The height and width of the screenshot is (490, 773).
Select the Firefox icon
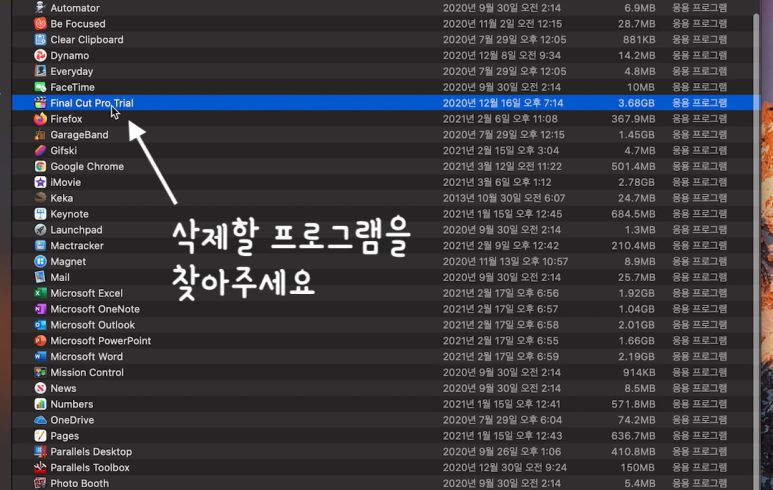(x=40, y=119)
